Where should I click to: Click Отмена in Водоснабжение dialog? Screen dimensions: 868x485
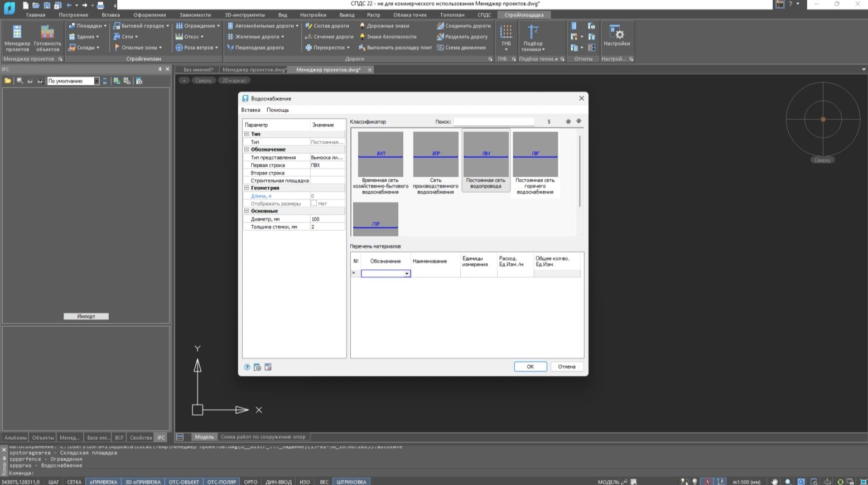(x=567, y=367)
